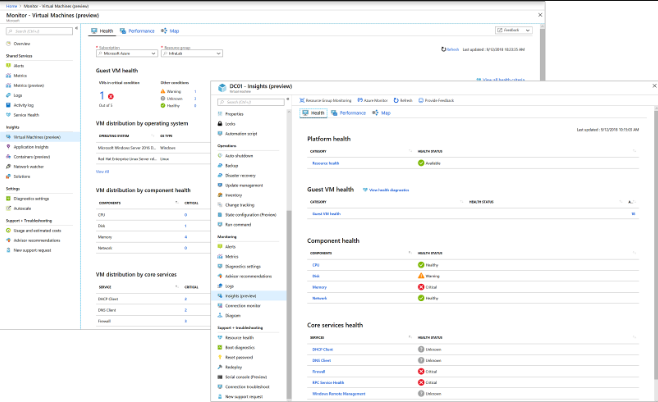Open Update management in DC01 menu
This screenshot has height=402, width=658.
click(x=244, y=185)
